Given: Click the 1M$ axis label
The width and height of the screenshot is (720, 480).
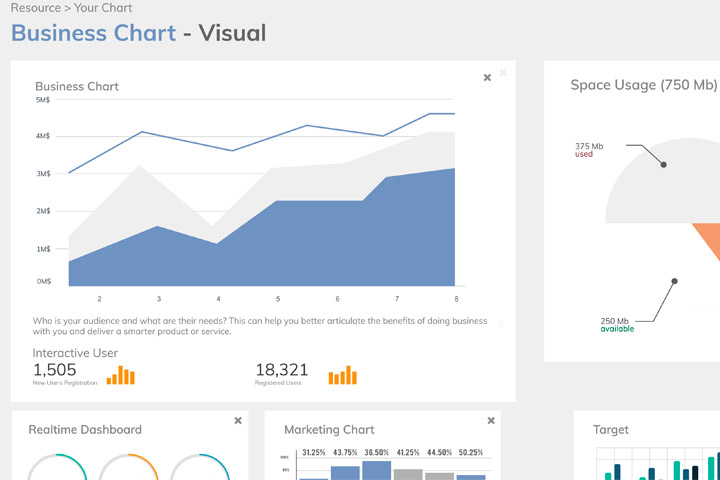Looking at the screenshot, I should point(44,249).
